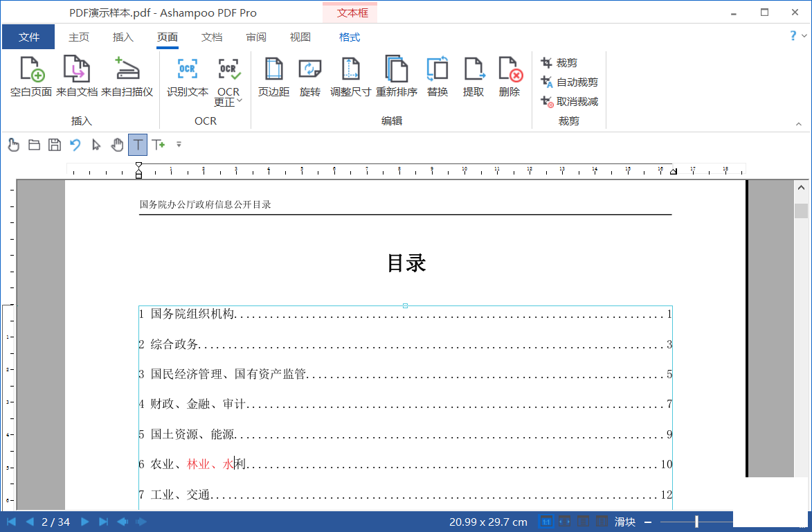Save document with floppy disk icon
The height and width of the screenshot is (532, 812).
click(x=55, y=145)
